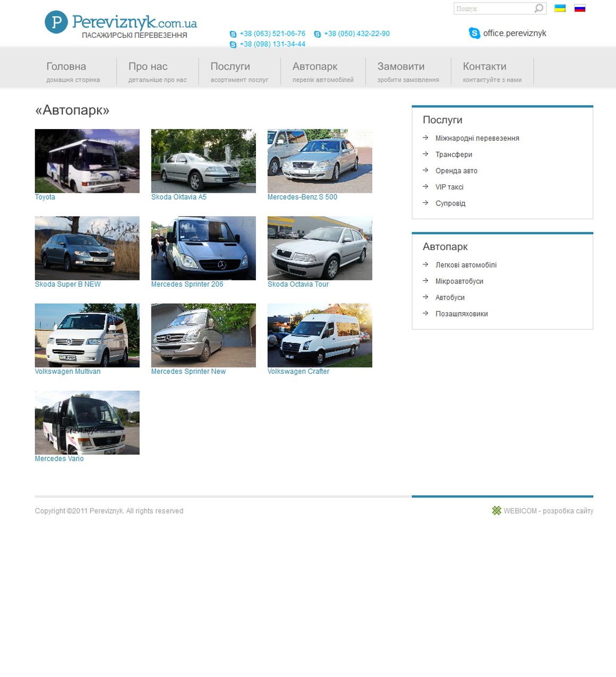Image resolution: width=616 pixels, height=677 pixels.
Task: Open Оренда авто service link
Action: pyautogui.click(x=457, y=171)
